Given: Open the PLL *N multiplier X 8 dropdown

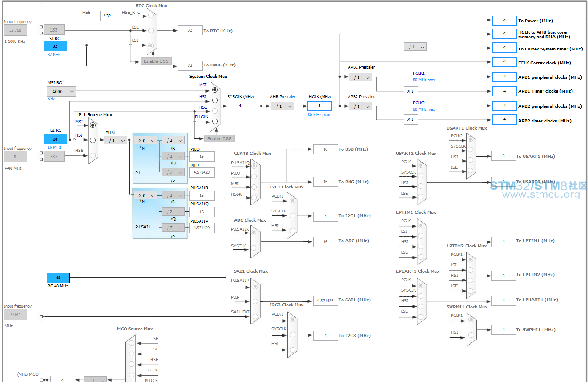Looking at the screenshot, I should pos(145,141).
